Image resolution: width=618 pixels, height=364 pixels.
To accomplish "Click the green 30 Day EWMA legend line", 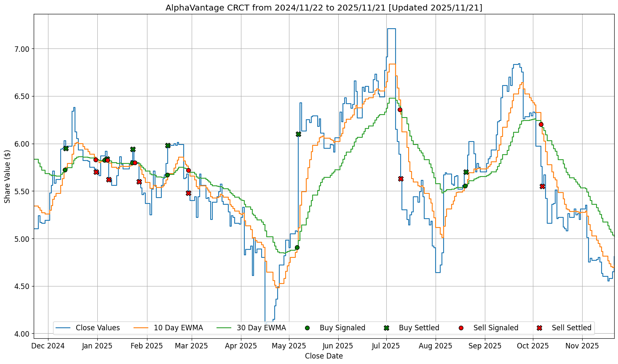I will tap(225, 328).
